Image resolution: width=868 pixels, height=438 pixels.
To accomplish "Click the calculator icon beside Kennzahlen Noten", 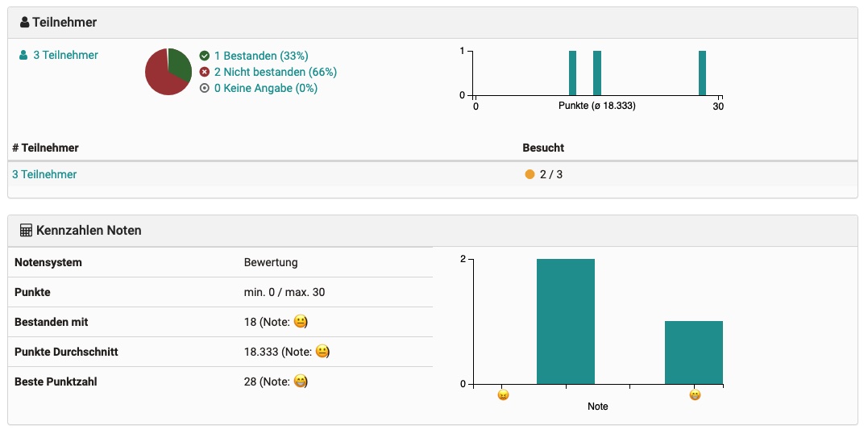I will click(x=26, y=231).
